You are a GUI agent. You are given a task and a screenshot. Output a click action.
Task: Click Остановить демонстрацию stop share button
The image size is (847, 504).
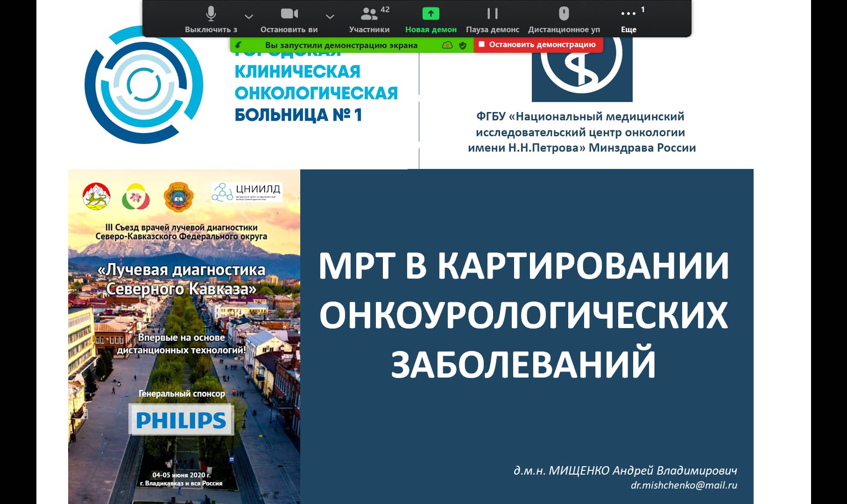tap(538, 45)
